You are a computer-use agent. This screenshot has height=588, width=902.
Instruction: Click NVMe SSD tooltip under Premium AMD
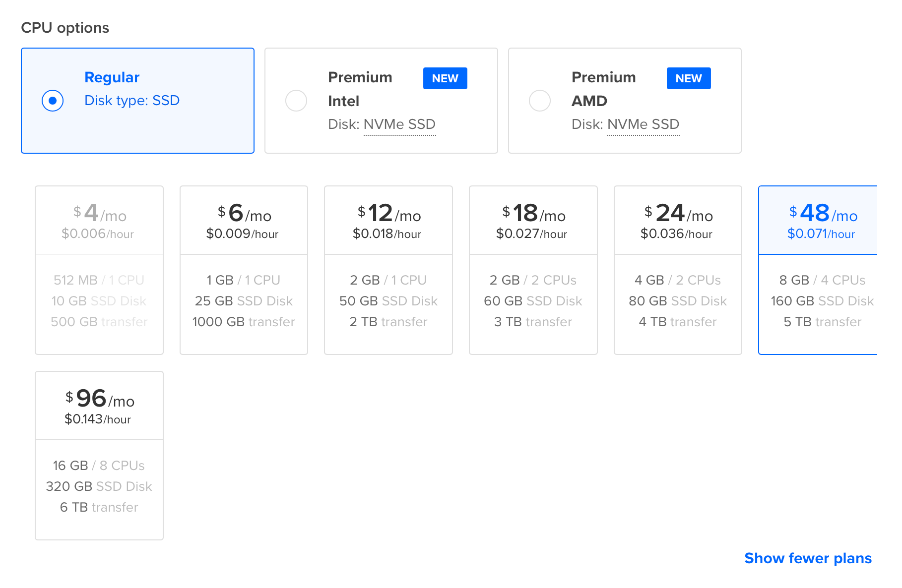[x=643, y=124]
